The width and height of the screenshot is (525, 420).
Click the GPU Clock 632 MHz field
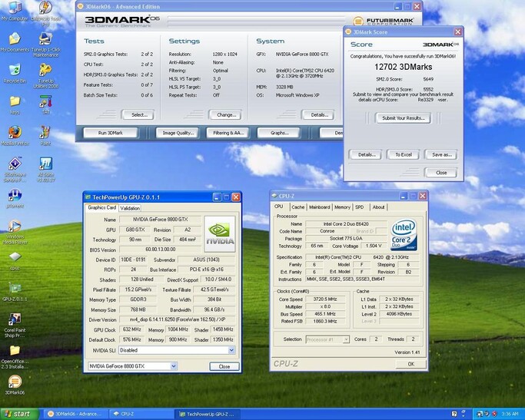coord(131,329)
